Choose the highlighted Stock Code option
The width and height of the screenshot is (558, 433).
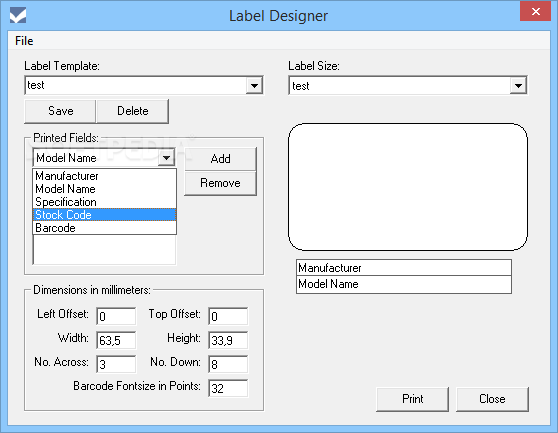pyautogui.click(x=105, y=215)
